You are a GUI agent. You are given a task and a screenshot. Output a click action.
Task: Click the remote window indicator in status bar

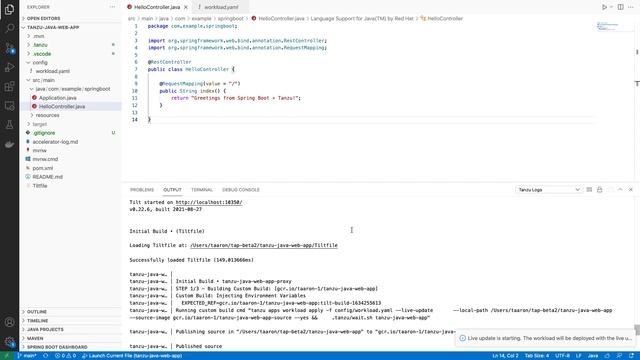click(x=7, y=356)
